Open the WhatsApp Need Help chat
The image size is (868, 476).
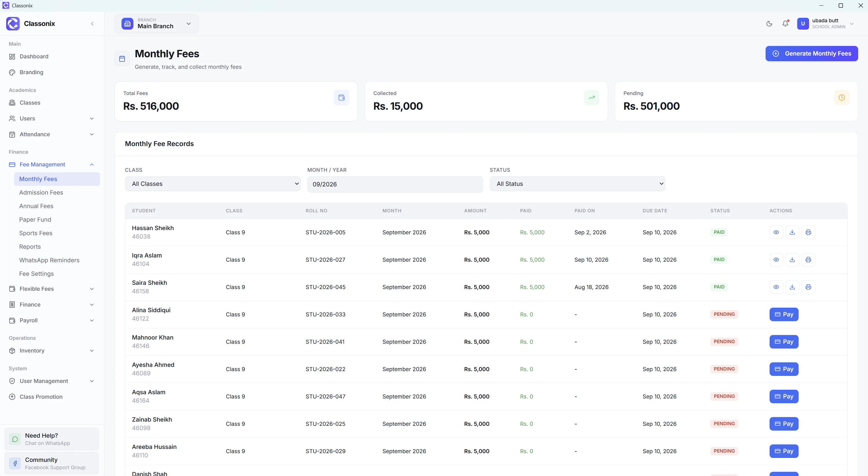coord(52,439)
